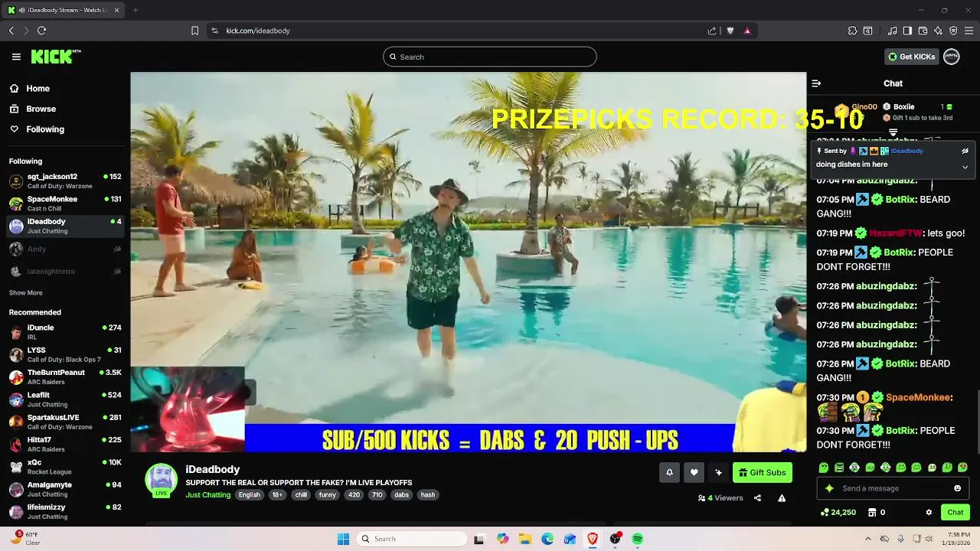
Task: Open File Explorer from the taskbar
Action: 524,539
